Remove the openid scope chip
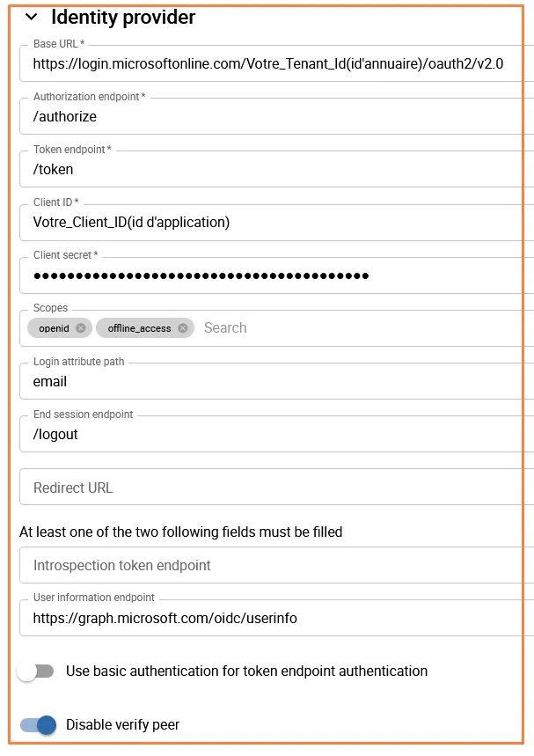534x756 pixels. [81, 328]
